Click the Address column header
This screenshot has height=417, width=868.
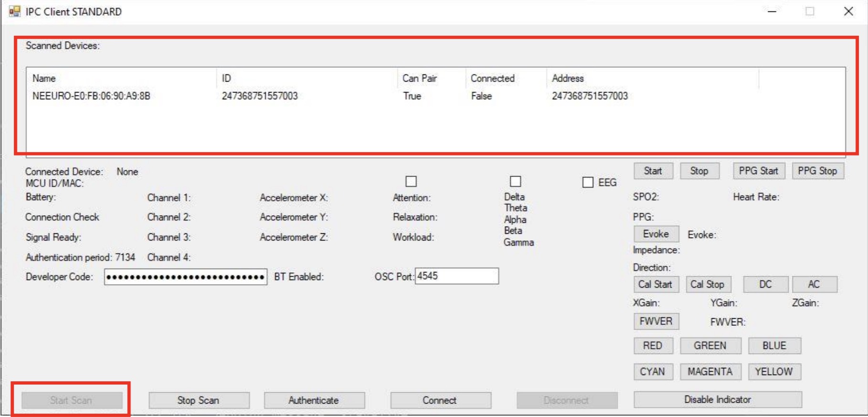click(x=653, y=78)
